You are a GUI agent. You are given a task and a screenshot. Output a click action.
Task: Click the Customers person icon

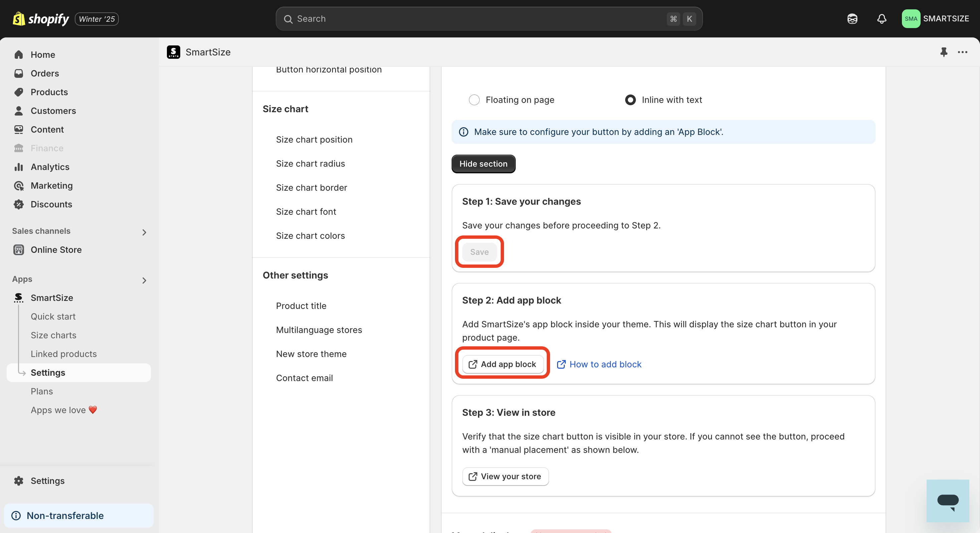19,111
